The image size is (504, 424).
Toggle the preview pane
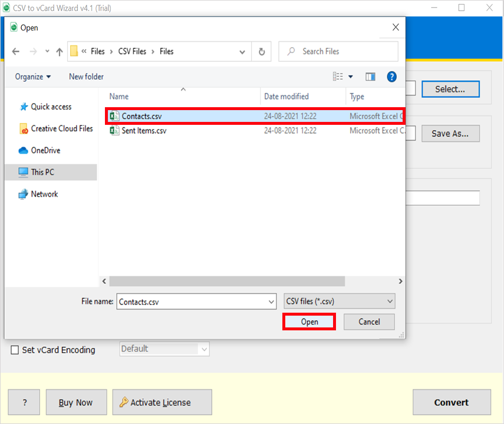tap(370, 77)
